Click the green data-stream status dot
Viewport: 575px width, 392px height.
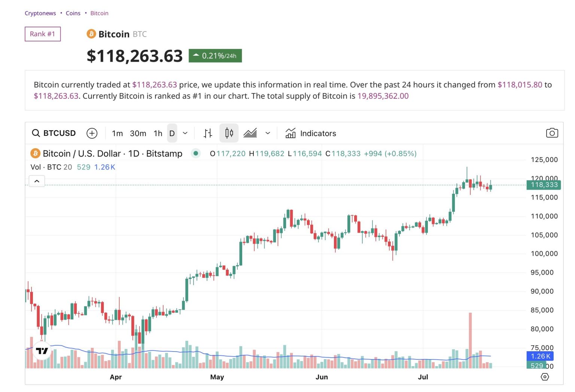(x=195, y=153)
